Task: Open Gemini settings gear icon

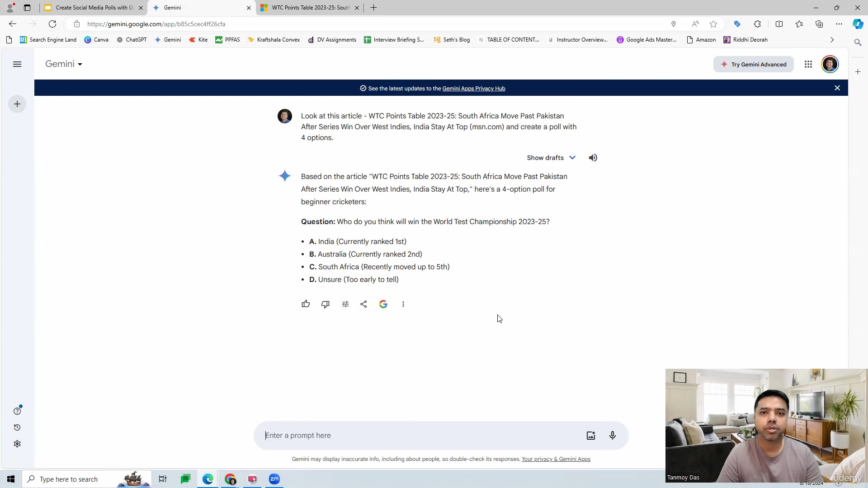Action: pyautogui.click(x=17, y=444)
